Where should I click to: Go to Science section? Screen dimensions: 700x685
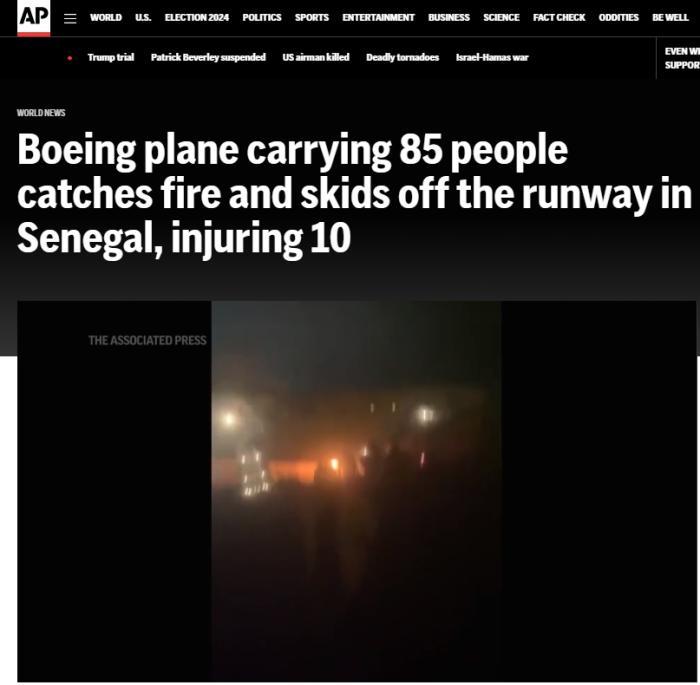tap(501, 17)
